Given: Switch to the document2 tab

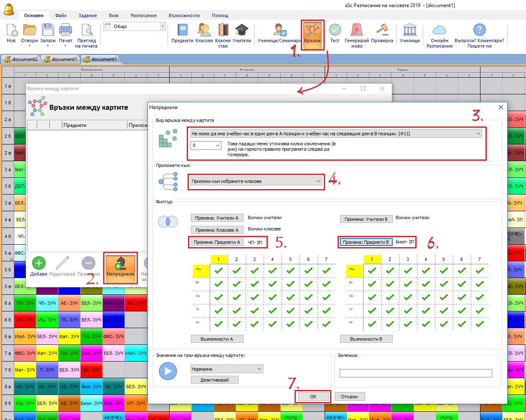Looking at the screenshot, I should pos(21,59).
